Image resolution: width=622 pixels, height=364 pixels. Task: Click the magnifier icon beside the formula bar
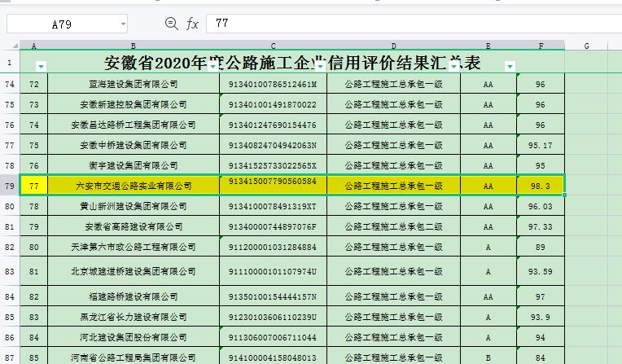tap(171, 24)
